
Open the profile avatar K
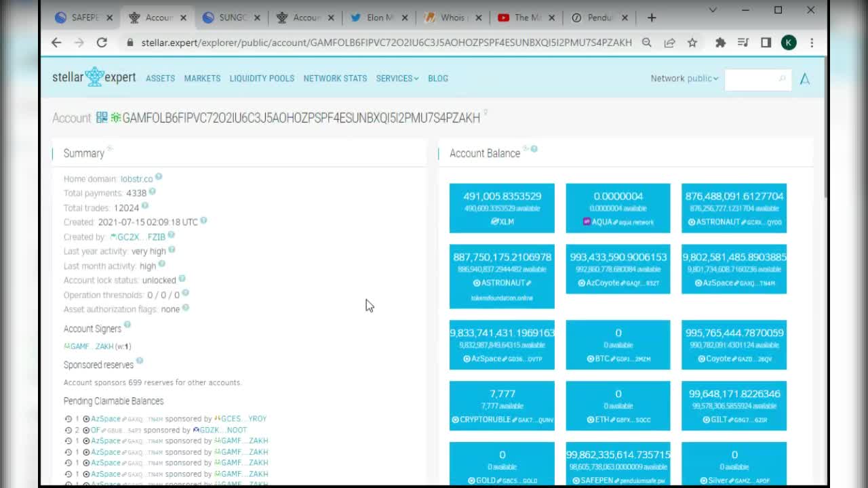coord(789,43)
